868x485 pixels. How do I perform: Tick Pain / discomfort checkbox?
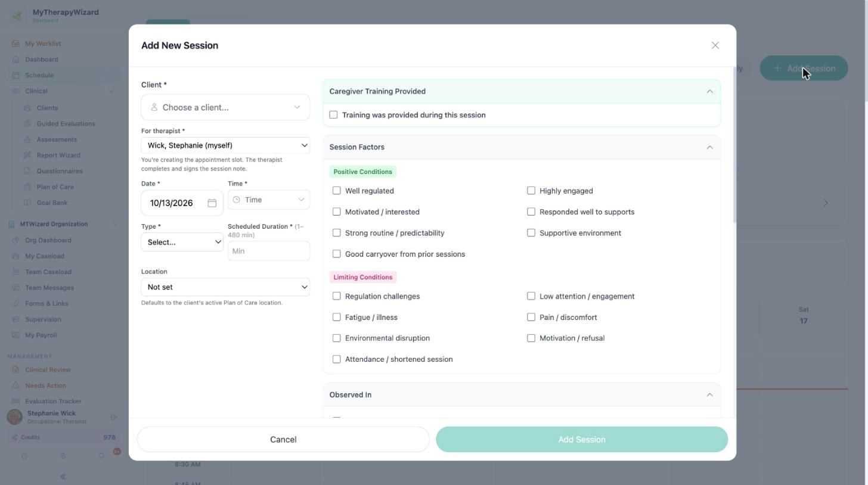pyautogui.click(x=531, y=317)
